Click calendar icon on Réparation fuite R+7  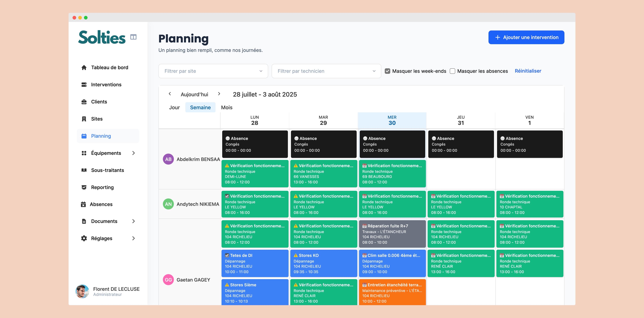click(365, 226)
